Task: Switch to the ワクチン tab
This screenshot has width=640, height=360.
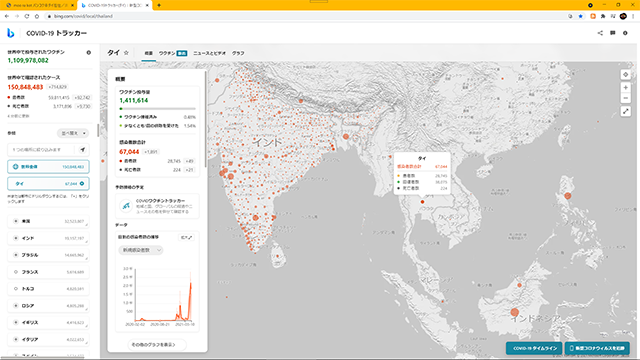Action: [173, 53]
